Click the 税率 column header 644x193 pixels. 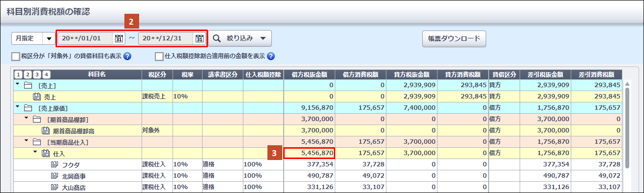click(187, 74)
